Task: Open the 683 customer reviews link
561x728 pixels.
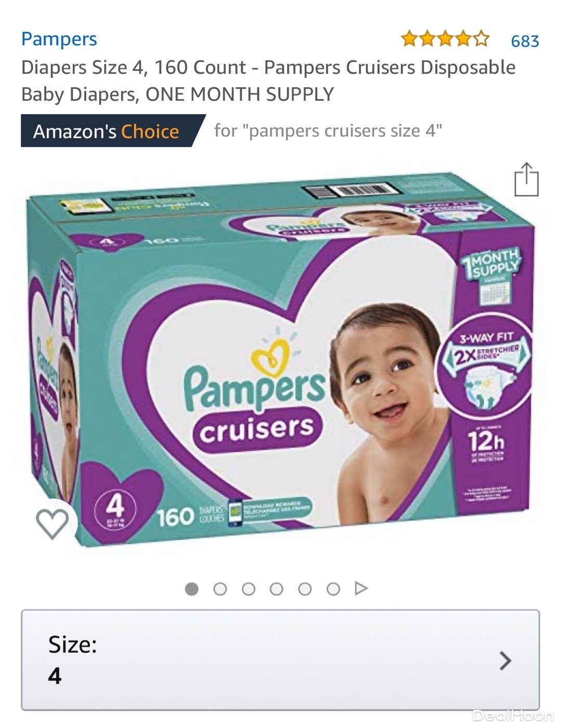Action: click(525, 41)
